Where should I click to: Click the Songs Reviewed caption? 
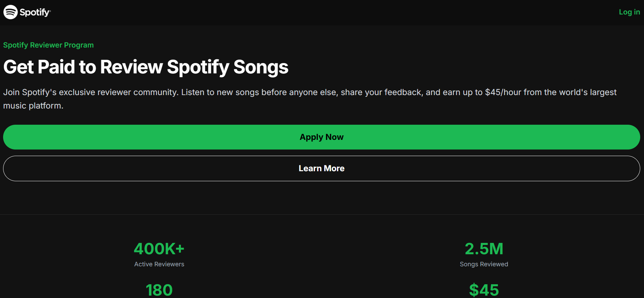[484, 264]
